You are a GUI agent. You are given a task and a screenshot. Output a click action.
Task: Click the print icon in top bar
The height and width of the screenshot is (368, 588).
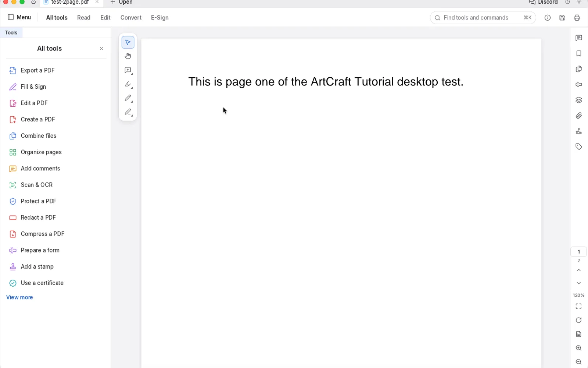pyautogui.click(x=577, y=18)
